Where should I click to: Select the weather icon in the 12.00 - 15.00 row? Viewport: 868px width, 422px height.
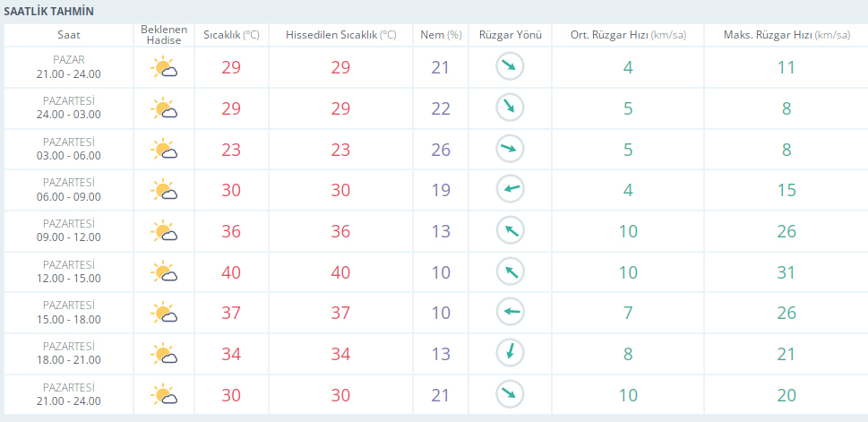pyautogui.click(x=162, y=272)
